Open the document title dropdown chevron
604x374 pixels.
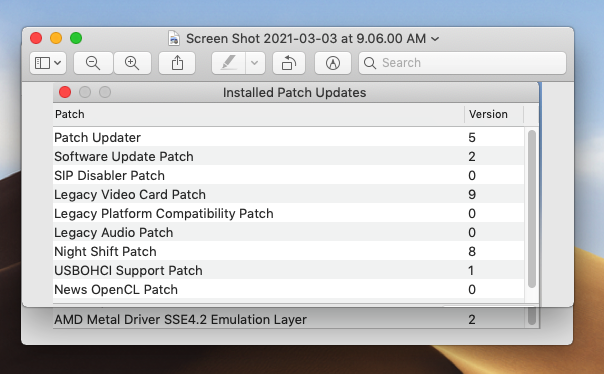435,39
